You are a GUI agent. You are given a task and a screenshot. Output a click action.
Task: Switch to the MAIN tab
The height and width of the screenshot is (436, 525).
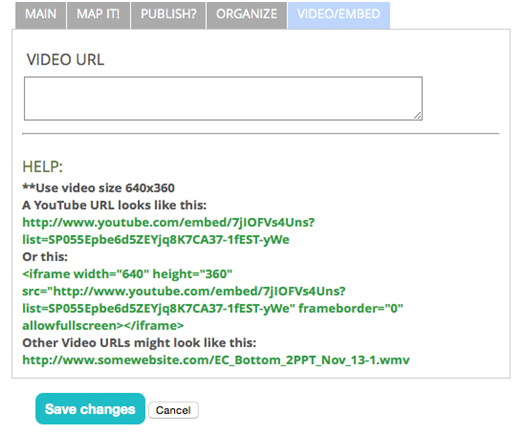(41, 15)
